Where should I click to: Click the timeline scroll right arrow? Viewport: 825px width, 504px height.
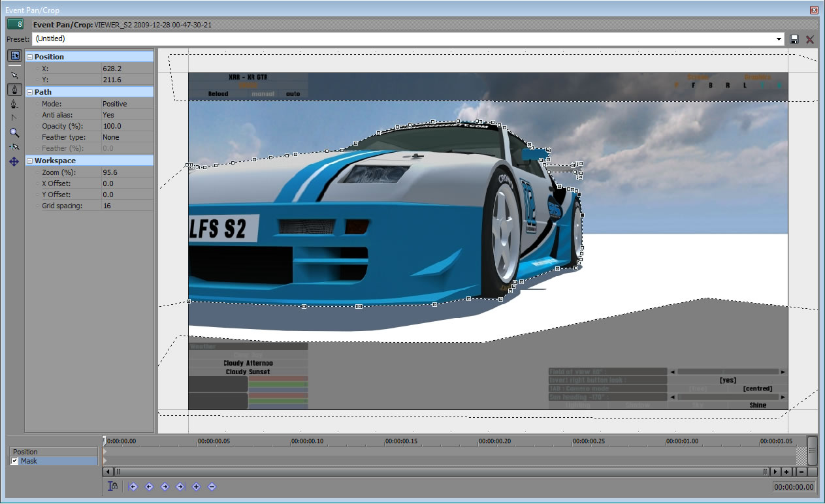tap(775, 471)
